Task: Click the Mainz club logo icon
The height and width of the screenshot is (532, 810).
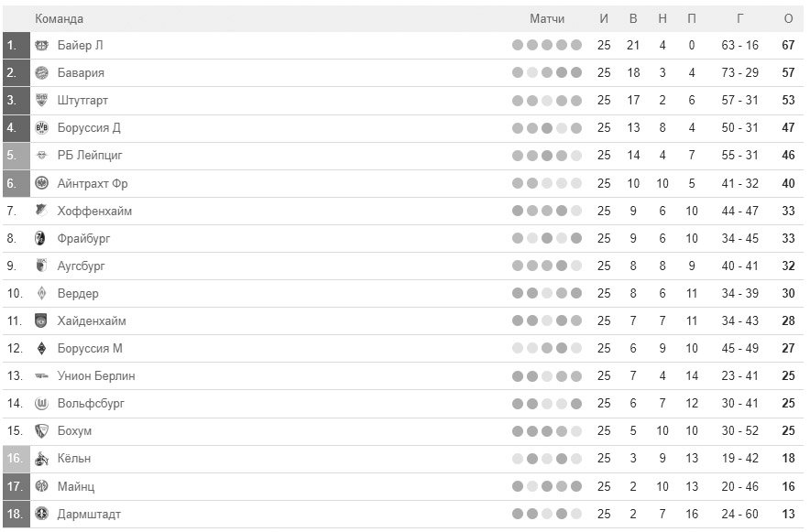Action: [x=41, y=486]
